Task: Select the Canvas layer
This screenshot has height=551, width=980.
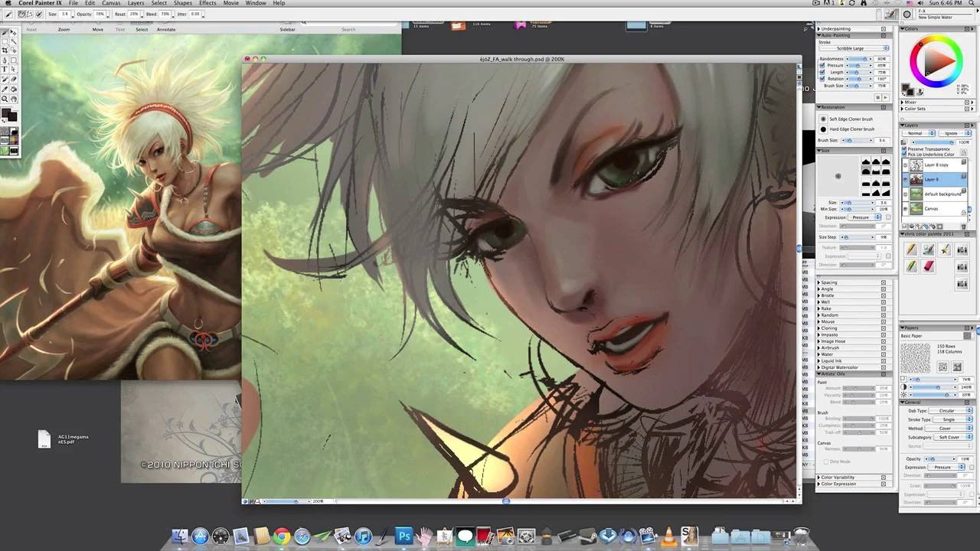Action: pos(936,208)
